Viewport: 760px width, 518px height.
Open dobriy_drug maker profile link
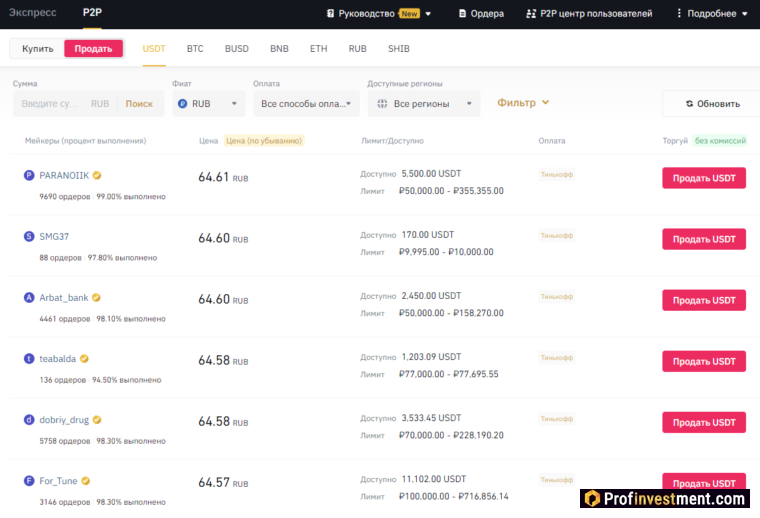pos(64,420)
